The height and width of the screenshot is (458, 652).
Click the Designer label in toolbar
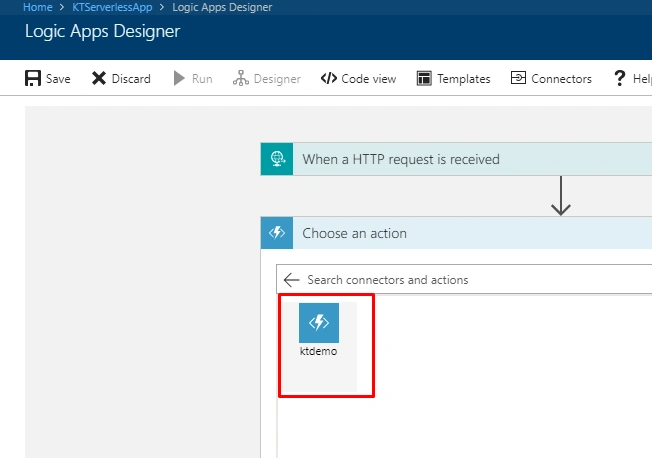[277, 79]
